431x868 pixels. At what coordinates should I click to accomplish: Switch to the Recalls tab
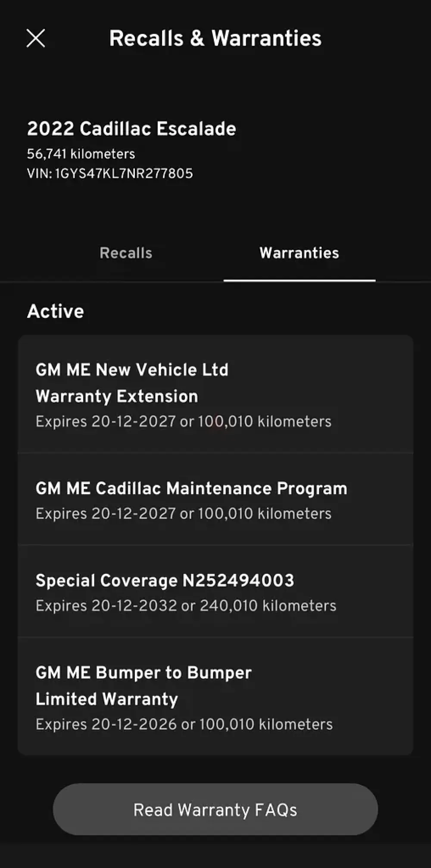(126, 253)
